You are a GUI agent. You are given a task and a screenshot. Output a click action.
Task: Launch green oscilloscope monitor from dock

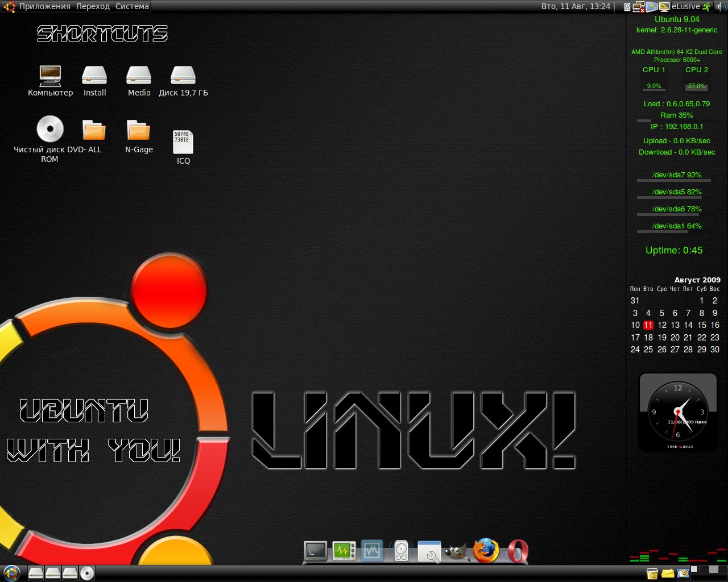pos(344,551)
